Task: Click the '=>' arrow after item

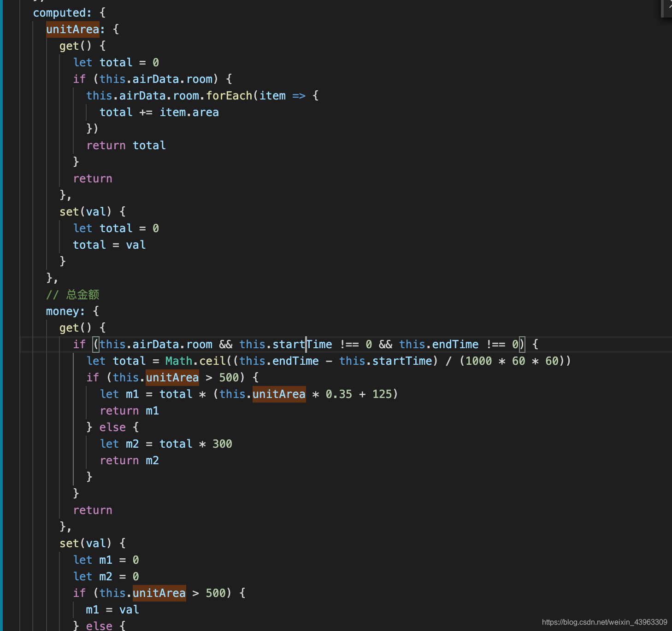Action: pos(299,96)
